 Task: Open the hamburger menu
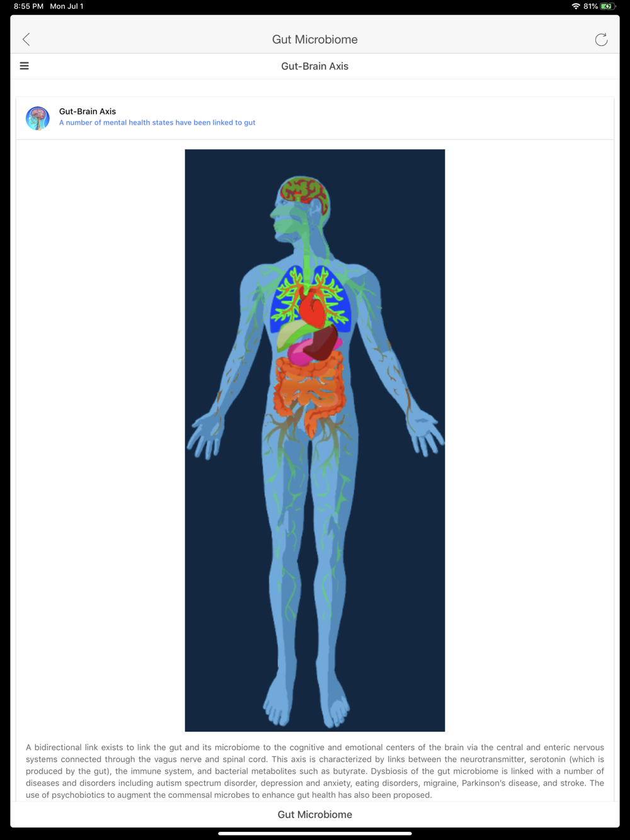click(25, 66)
